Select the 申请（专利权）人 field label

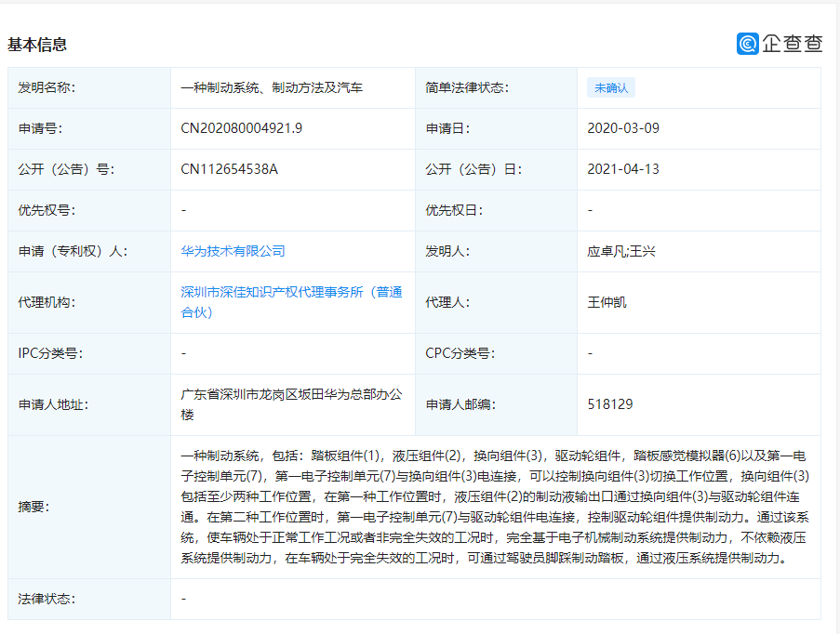73,251
